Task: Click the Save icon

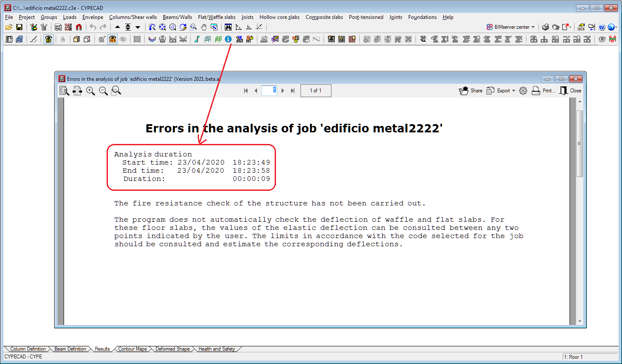Action: pyautogui.click(x=19, y=27)
